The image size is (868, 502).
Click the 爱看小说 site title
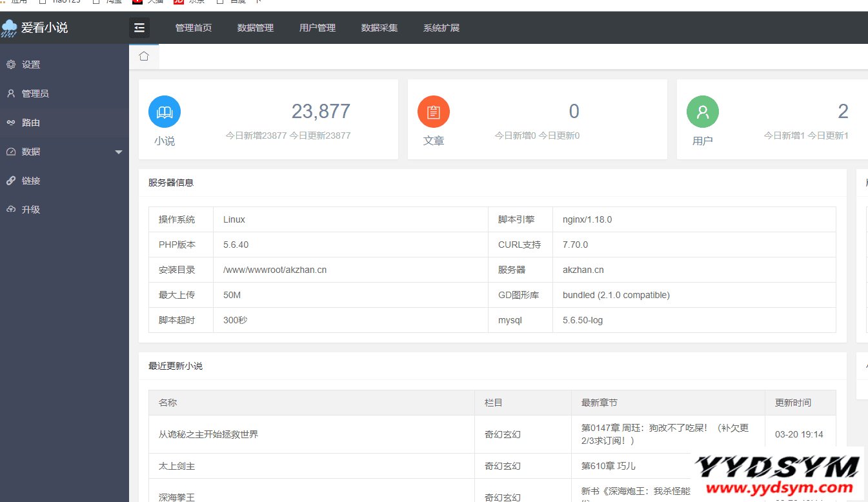(45, 28)
